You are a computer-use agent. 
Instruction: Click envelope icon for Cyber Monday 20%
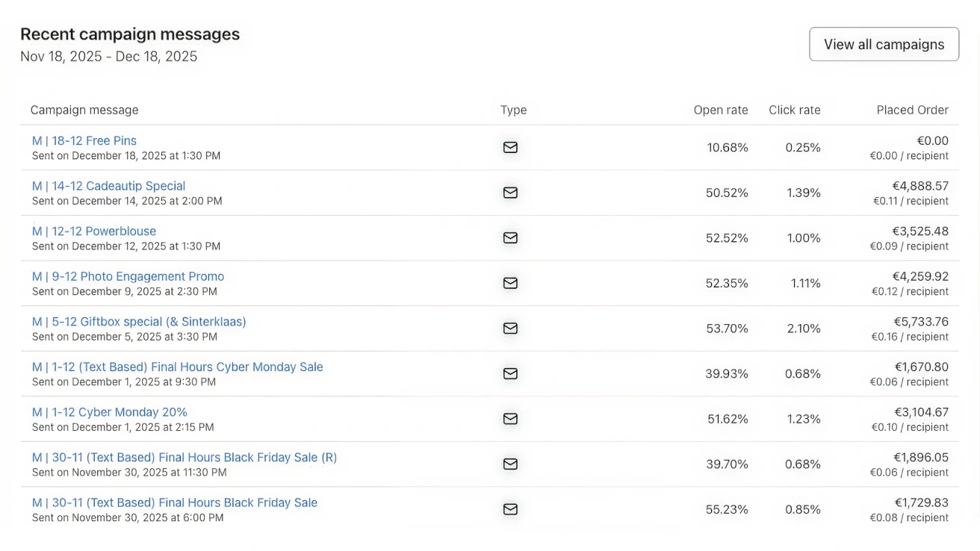click(510, 419)
